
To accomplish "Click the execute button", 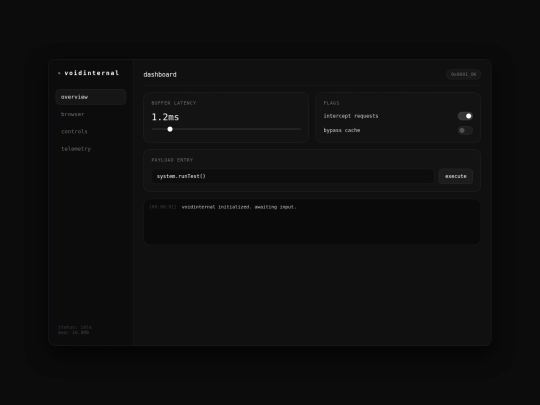I will coord(455,176).
